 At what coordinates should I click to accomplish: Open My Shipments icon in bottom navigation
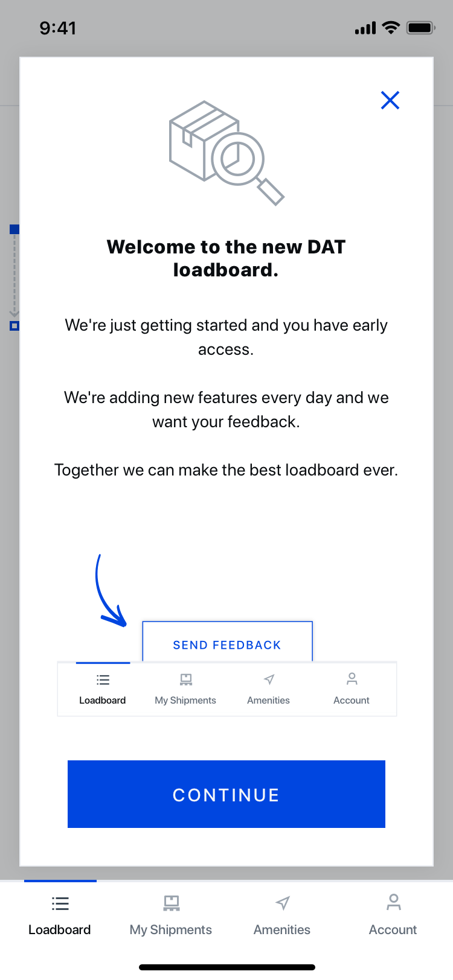tap(171, 903)
